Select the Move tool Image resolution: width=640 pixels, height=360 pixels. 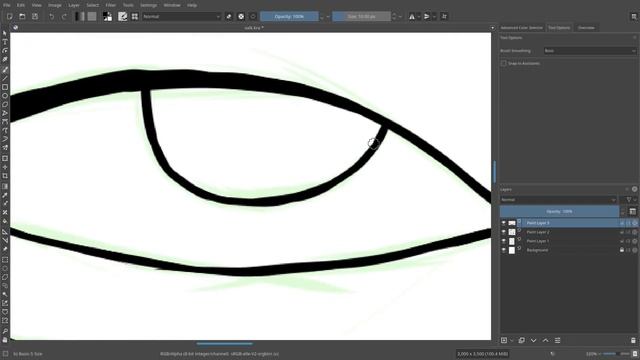5,167
